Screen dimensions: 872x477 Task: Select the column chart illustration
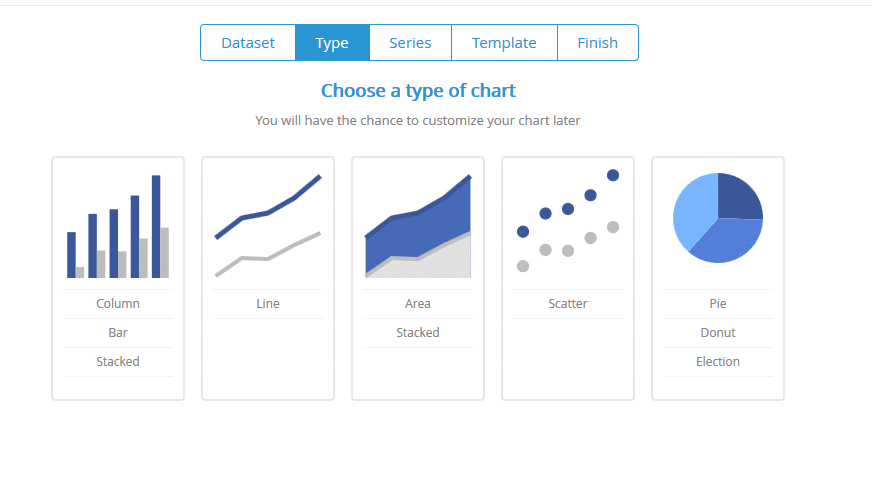pyautogui.click(x=118, y=226)
